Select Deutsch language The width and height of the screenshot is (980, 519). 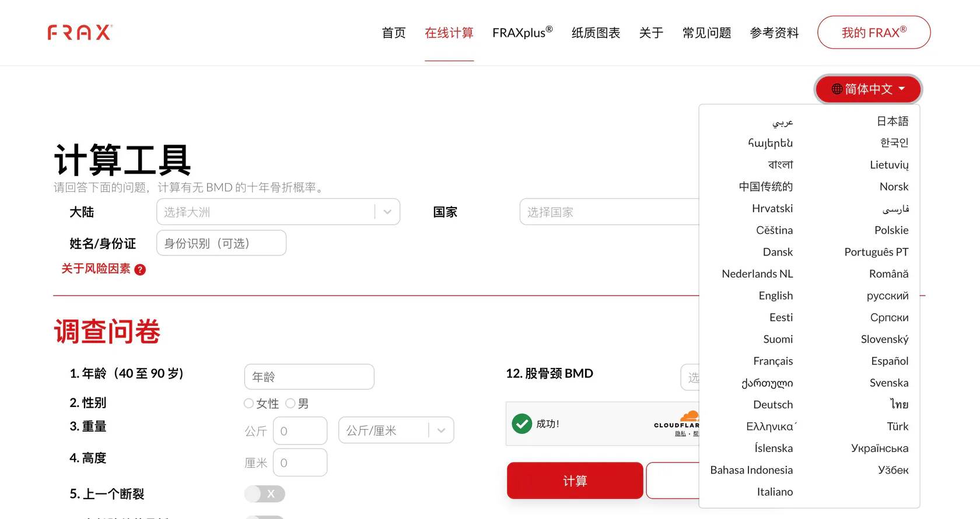(773, 405)
